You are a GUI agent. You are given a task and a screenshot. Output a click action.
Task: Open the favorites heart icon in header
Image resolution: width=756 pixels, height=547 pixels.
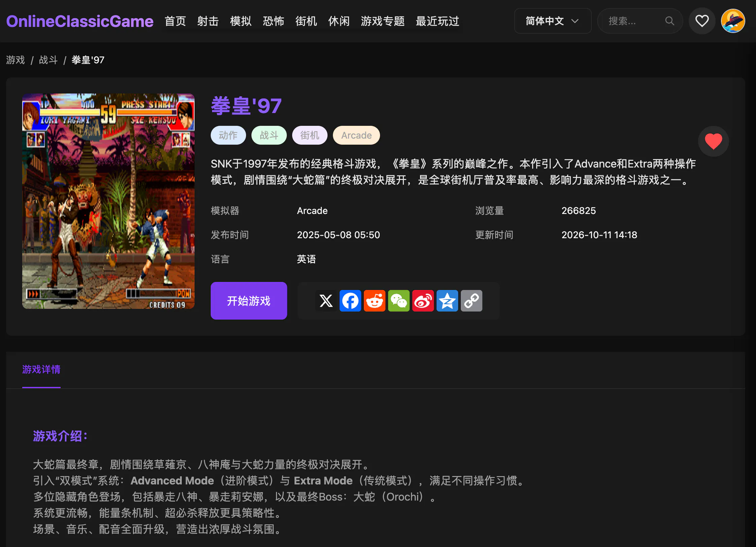tap(702, 21)
